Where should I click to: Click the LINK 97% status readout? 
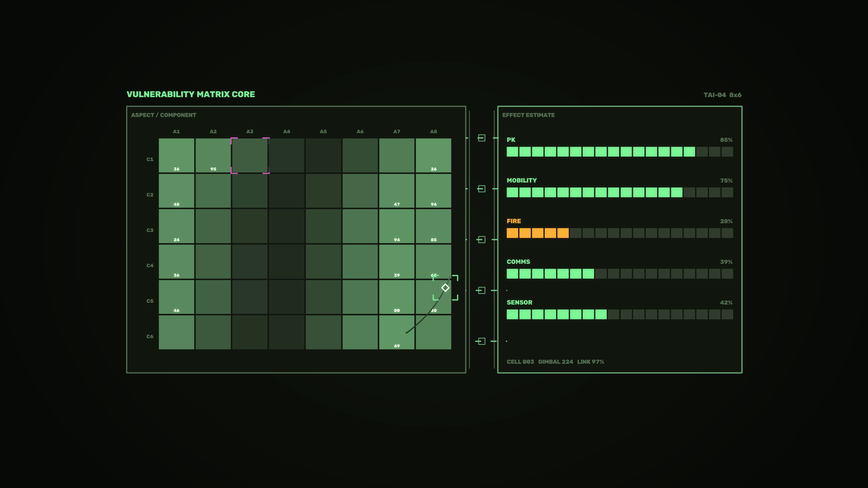pos(591,362)
